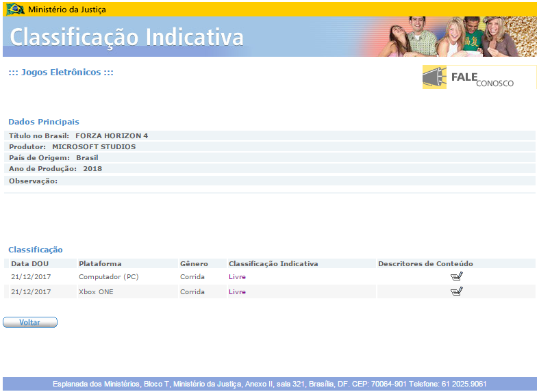Viewport: 539px width, 392px height.
Task: Click the Plataforma column header
Action: [100, 263]
